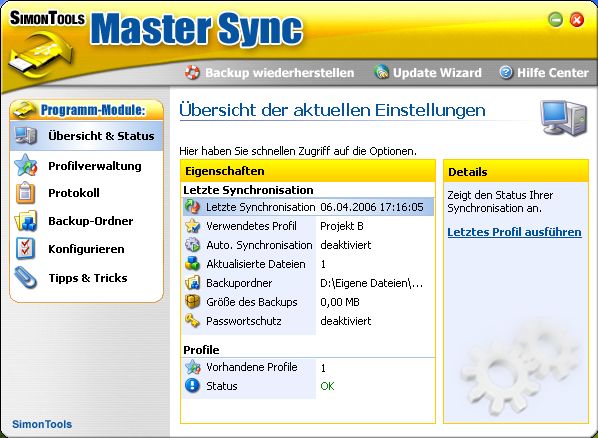Select the Backupordner label
The image size is (598, 438).
point(239,283)
